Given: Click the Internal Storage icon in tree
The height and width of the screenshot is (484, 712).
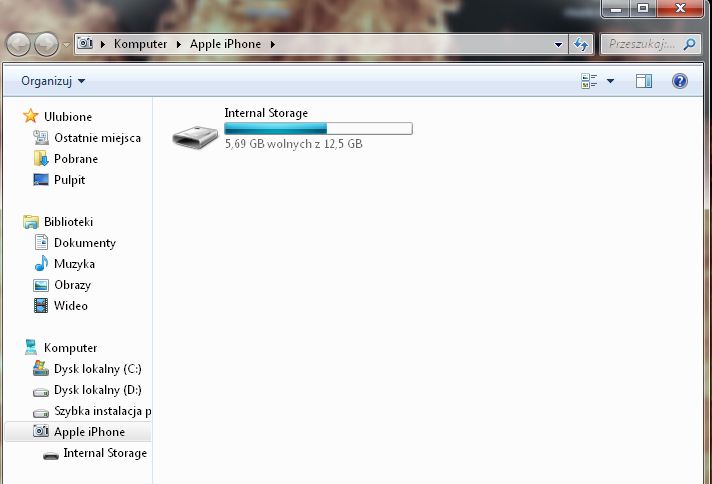Looking at the screenshot, I should 51,455.
